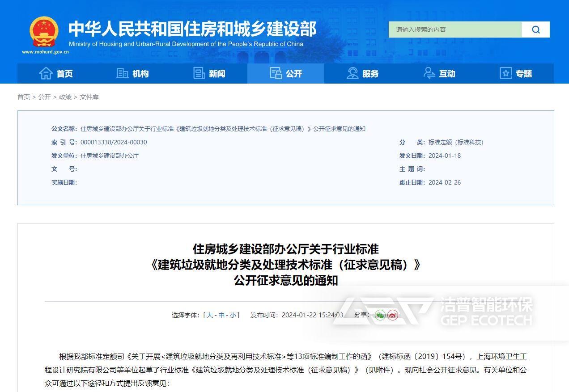Viewport: 569px width, 392px height.
Task: Share the article via the Weibo icon
Action: tap(391, 316)
